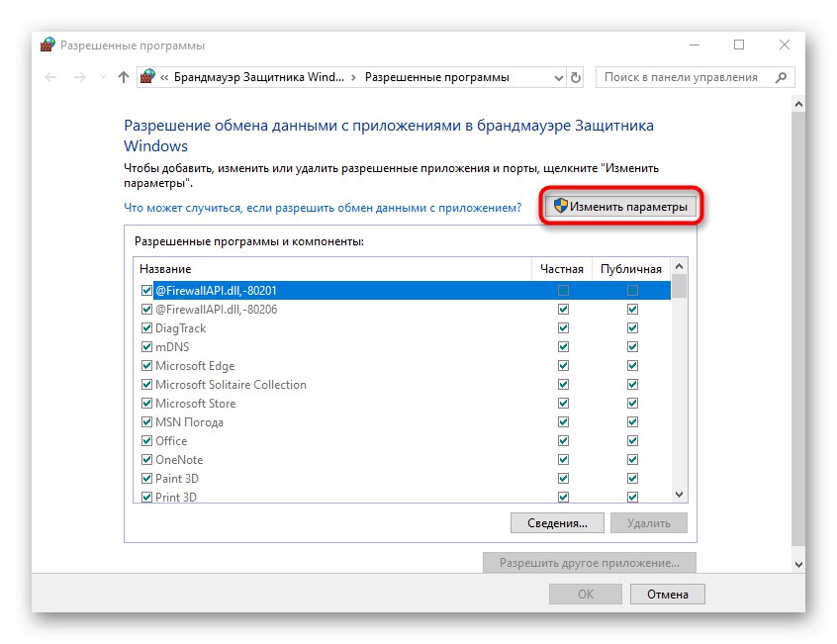
Task: Click list scroll down arrow
Action: [679, 495]
